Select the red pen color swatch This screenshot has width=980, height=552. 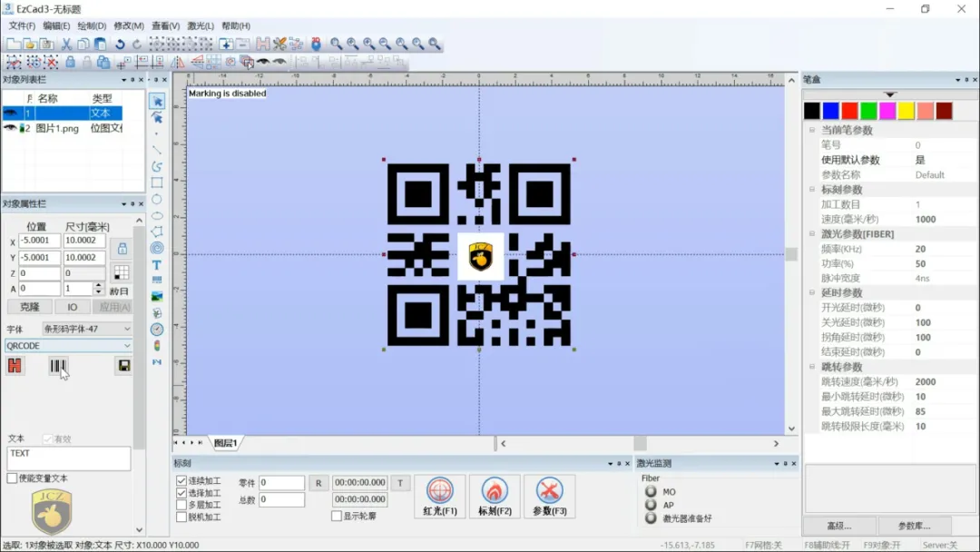pos(849,111)
